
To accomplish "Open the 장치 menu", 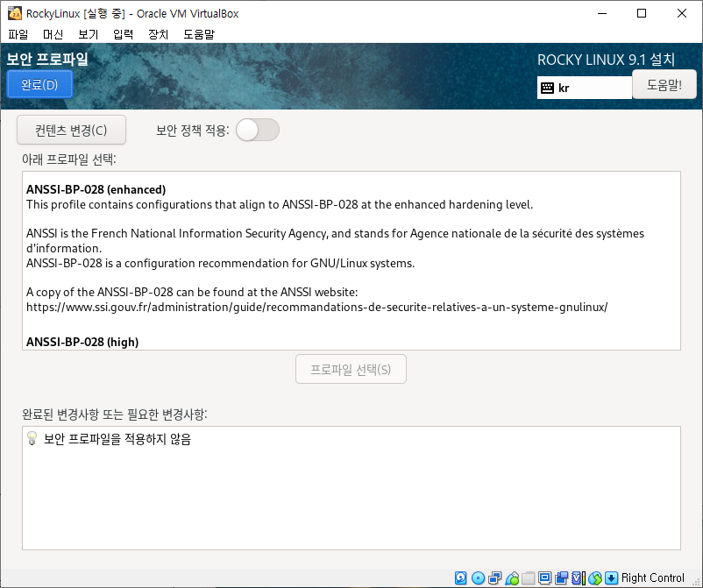I will (159, 34).
